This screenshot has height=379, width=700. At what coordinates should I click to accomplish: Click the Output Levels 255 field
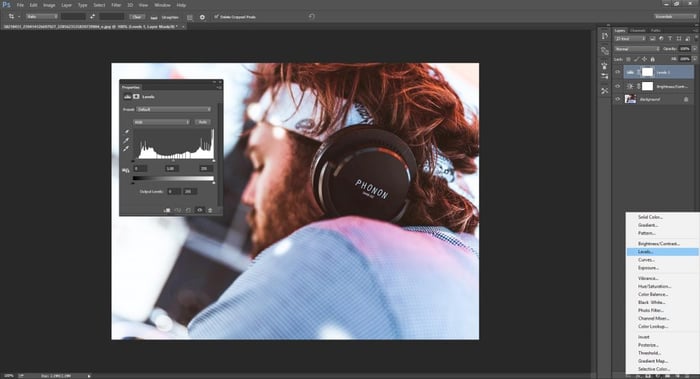pyautogui.click(x=190, y=191)
